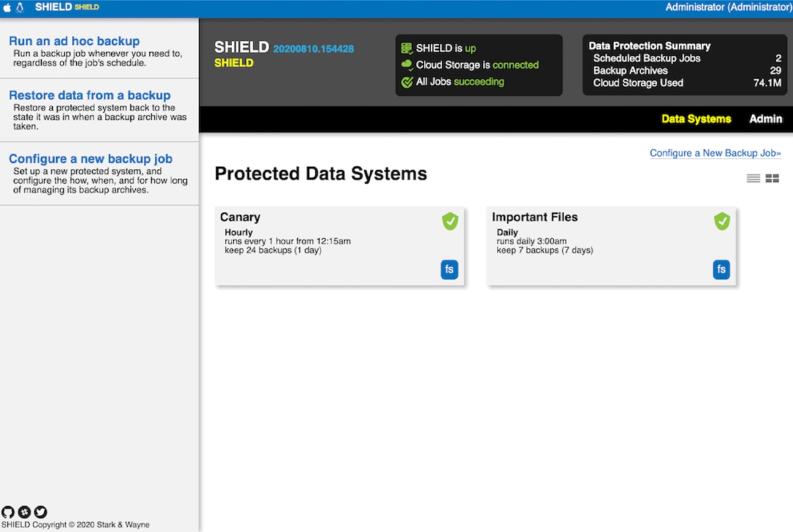Viewport: 793px width, 532px height.
Task: Open the Twitter icon link in the footer
Action: [x=41, y=512]
